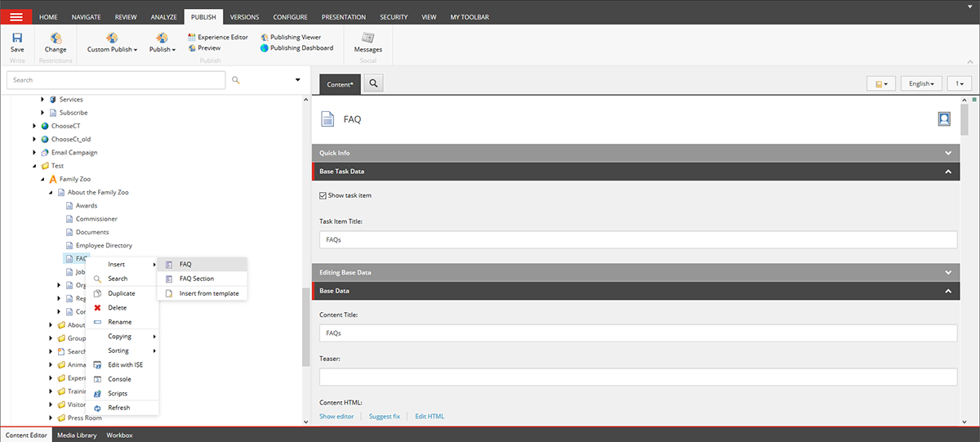Viewport: 980px width, 442px height.
Task: Click the search magnifier icon in tree search
Action: coord(236,80)
